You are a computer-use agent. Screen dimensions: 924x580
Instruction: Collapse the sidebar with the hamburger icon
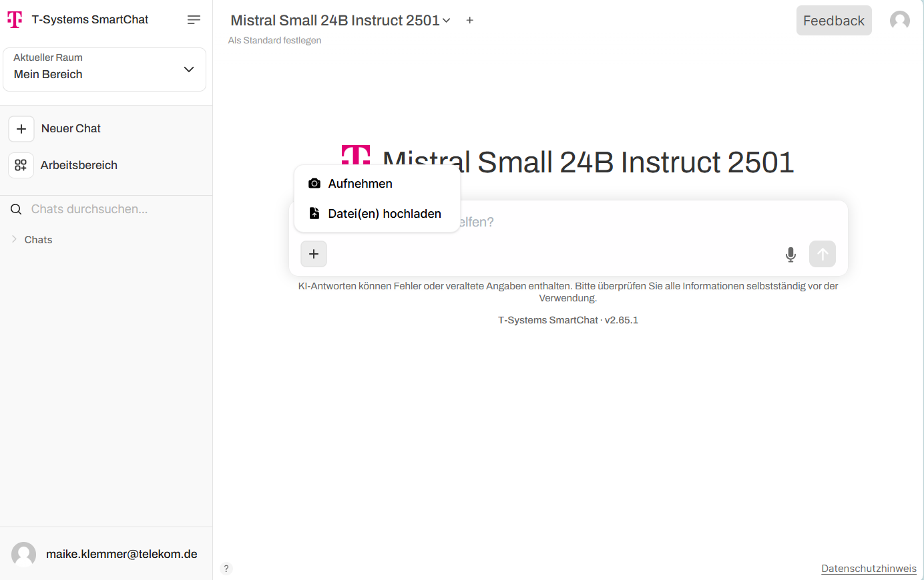[194, 20]
